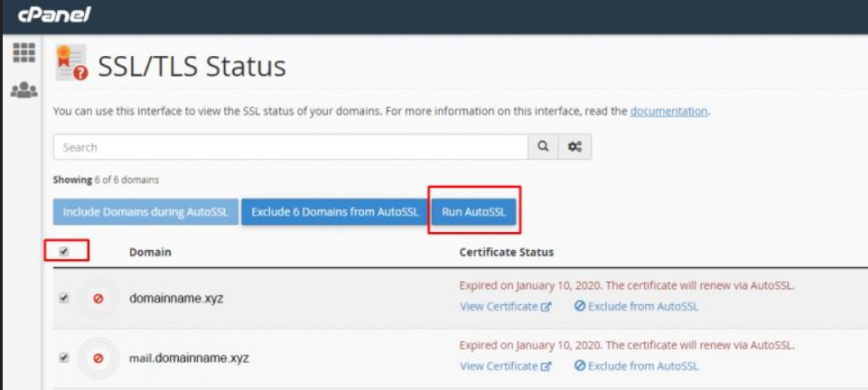Open the home grid icon in sidebar
Viewport: 868px width, 390px height.
[24, 53]
